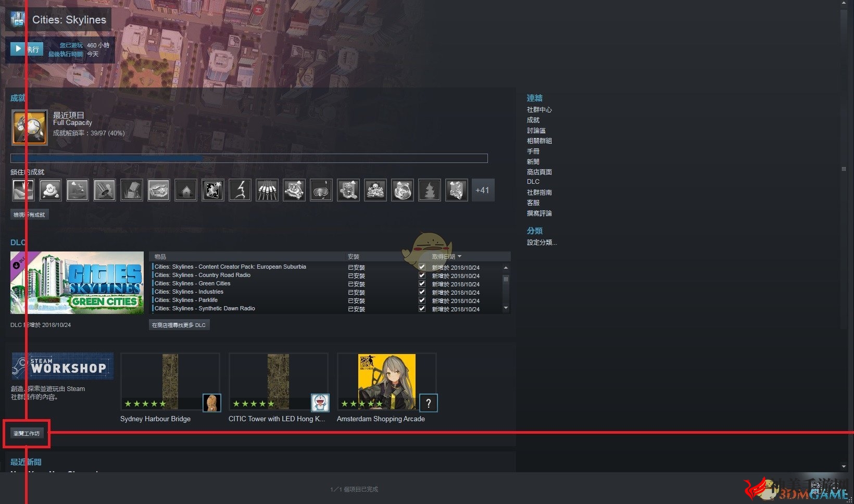Click the Cities: Skylines game icon
Viewport: 854px width, 504px height.
(18, 20)
